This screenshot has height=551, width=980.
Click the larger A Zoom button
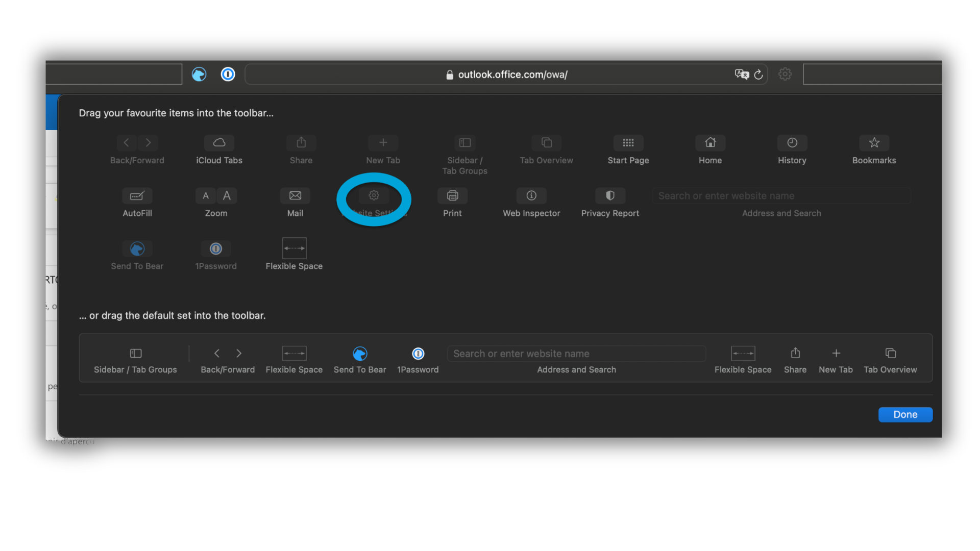227,196
